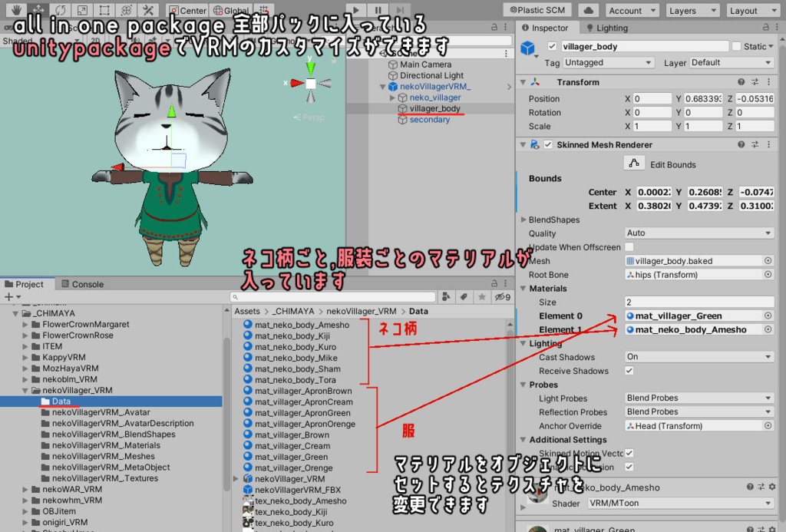Open the Cast Shadows dropdown
The width and height of the screenshot is (786, 532).
pos(698,356)
